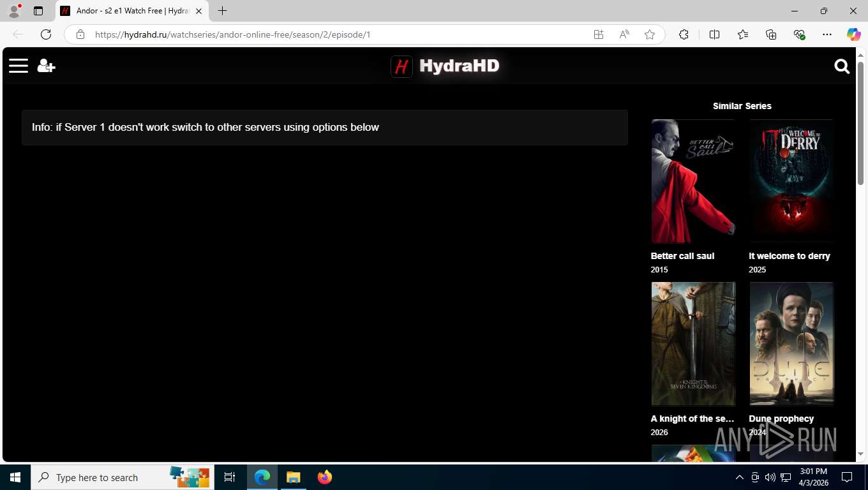
Task: Open the volume speaker tray icon
Action: tap(770, 477)
